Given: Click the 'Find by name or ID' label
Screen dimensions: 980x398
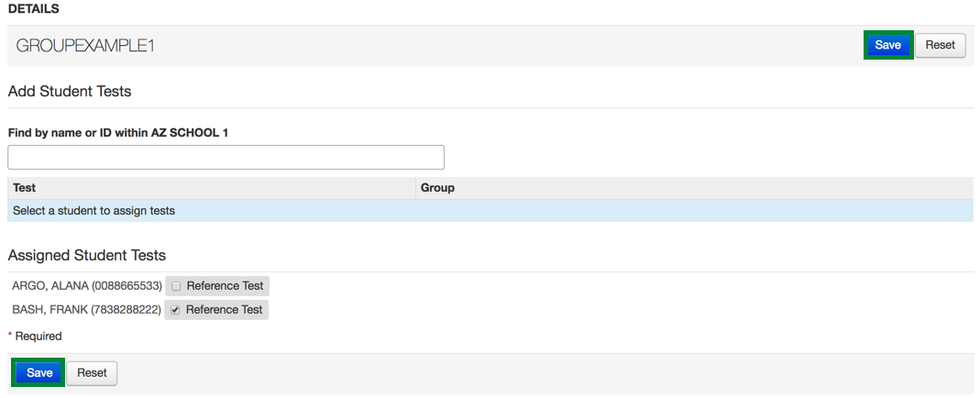Looking at the screenshot, I should pos(117,133).
